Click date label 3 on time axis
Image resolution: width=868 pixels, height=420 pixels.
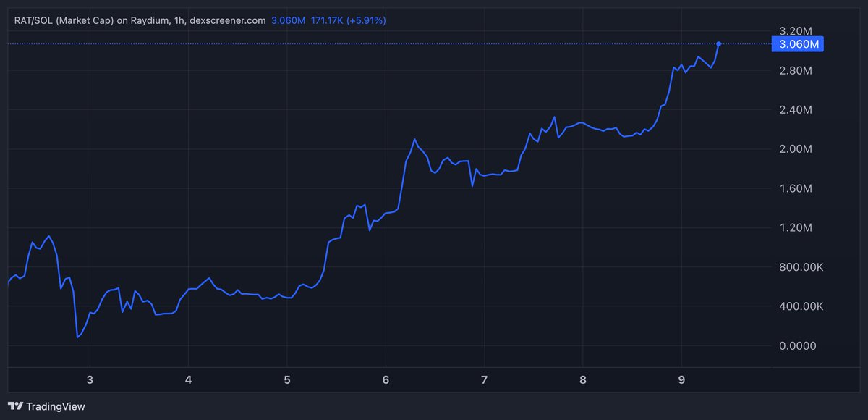pyautogui.click(x=90, y=379)
